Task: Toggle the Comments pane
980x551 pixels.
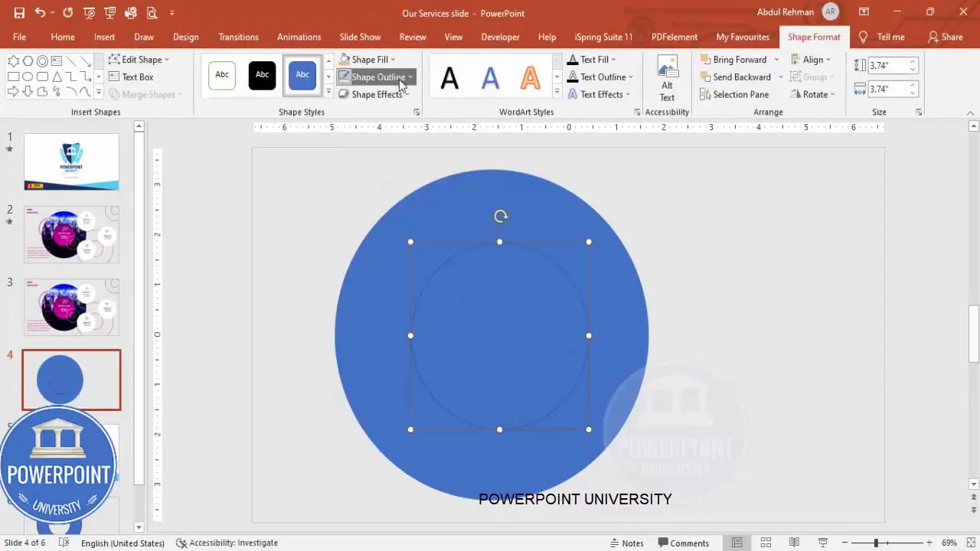Action: [x=684, y=543]
